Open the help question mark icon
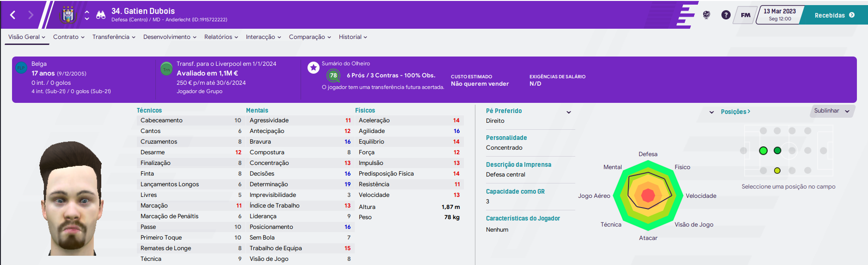868x265 pixels. click(x=726, y=15)
